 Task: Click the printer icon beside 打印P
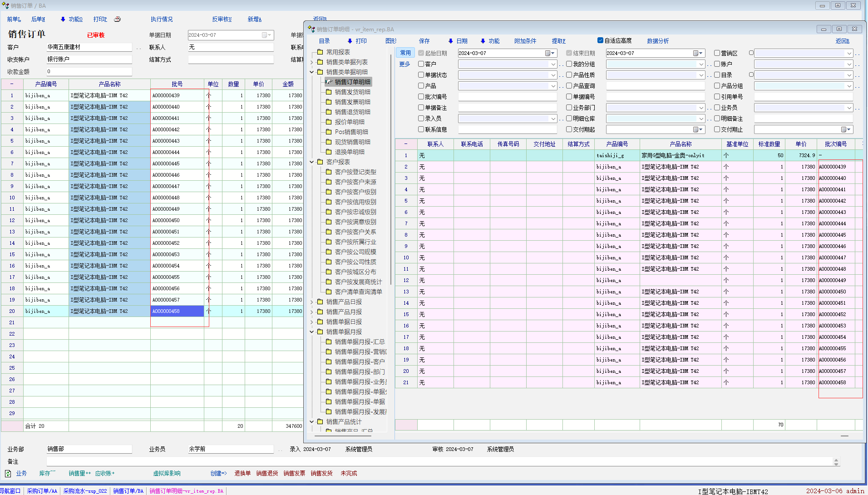117,19
